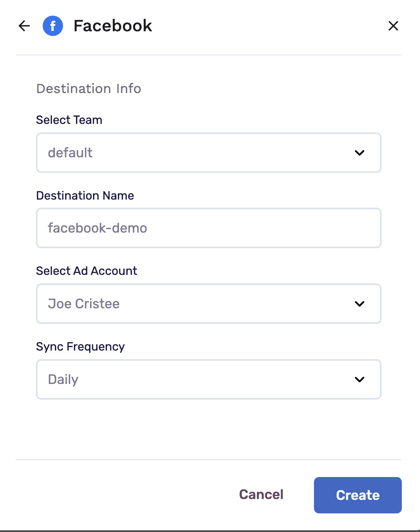
Task: Click the divider line below the Facebook header
Action: [209, 55]
